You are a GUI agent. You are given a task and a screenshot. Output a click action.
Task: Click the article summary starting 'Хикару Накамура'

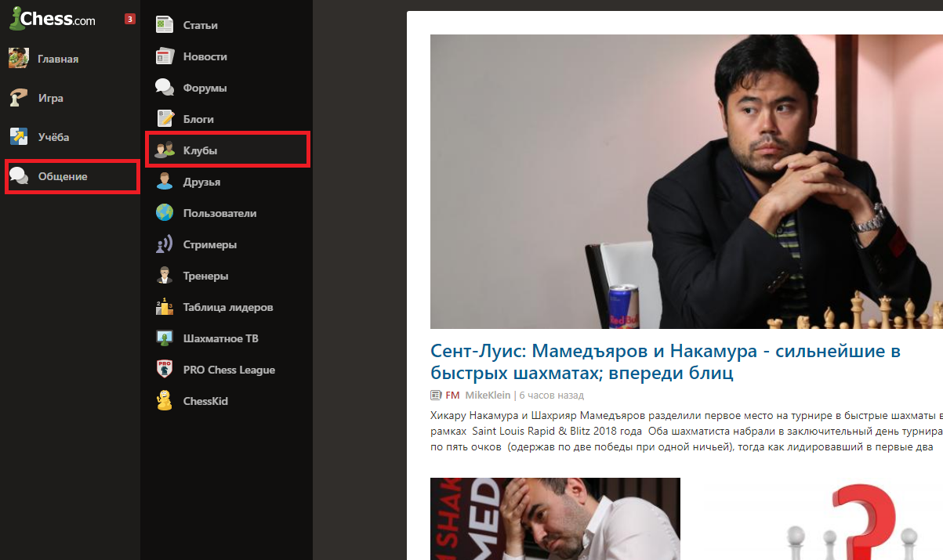coord(687,432)
